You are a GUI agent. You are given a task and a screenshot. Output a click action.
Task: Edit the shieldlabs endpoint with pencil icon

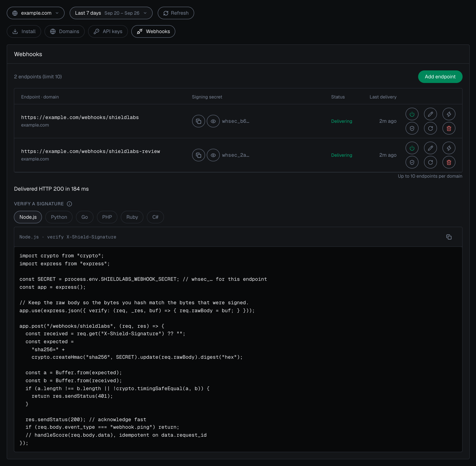[x=430, y=114]
